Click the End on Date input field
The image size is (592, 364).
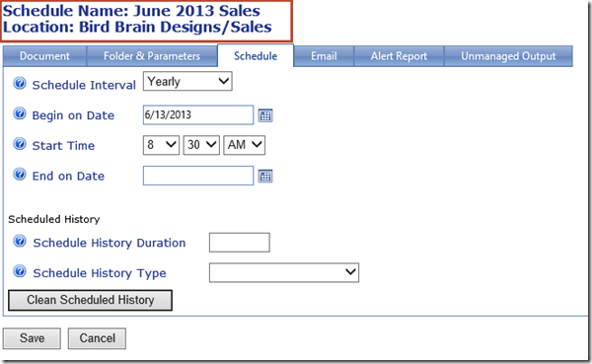(x=198, y=176)
